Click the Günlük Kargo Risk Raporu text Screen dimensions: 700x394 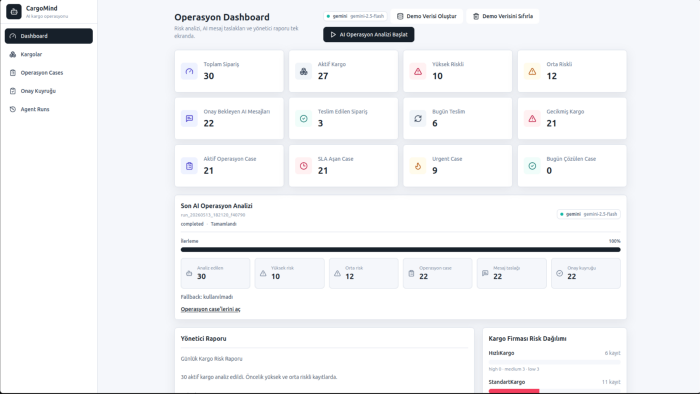coord(212,359)
